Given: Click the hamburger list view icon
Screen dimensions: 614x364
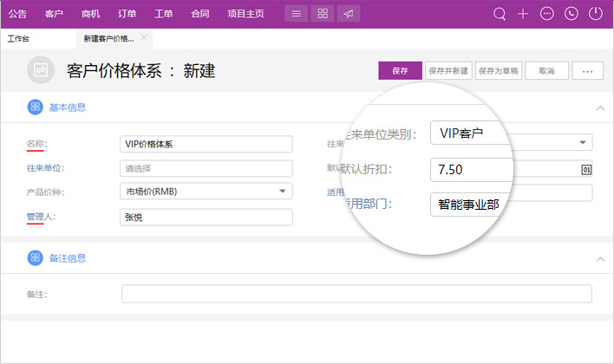Looking at the screenshot, I should click(x=297, y=14).
